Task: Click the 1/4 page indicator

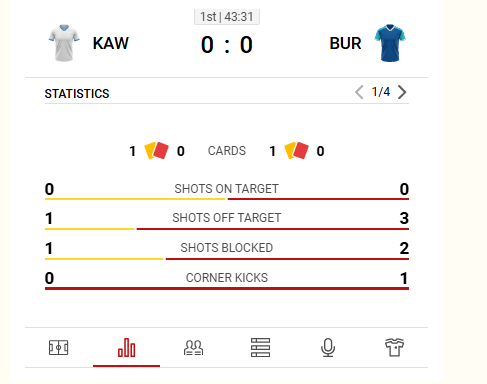Action: (x=381, y=92)
